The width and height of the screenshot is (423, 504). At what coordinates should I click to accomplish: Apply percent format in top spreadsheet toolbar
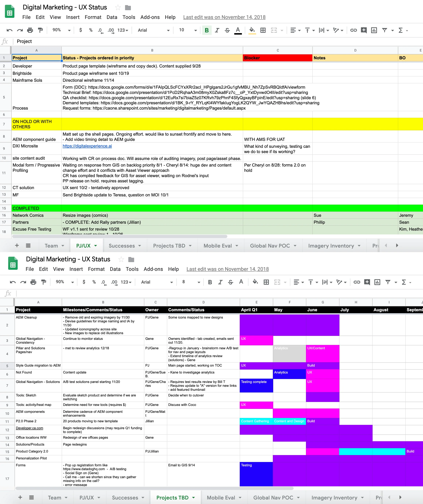tap(91, 30)
